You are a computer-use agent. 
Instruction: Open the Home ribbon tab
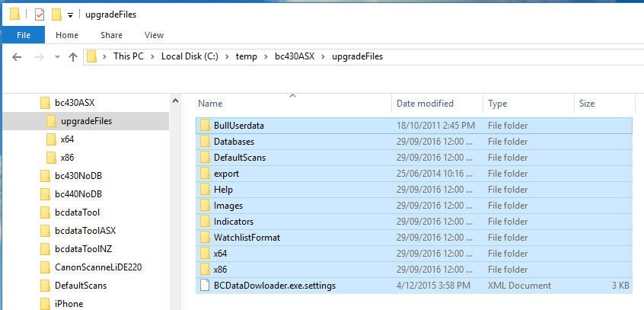point(67,35)
